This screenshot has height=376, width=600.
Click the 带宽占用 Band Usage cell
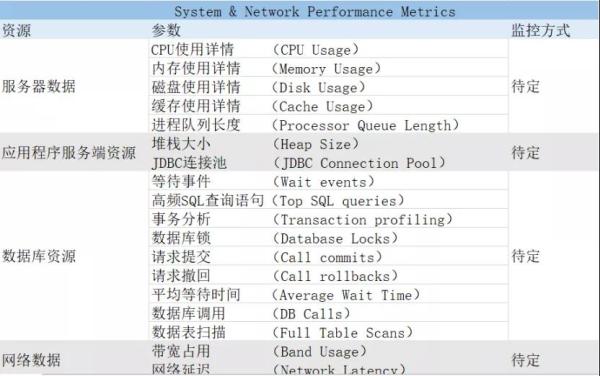click(328, 351)
